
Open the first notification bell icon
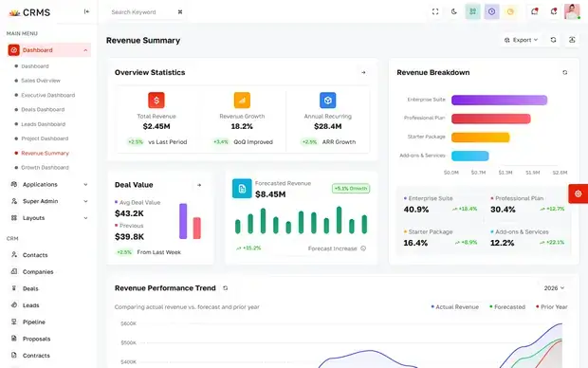pyautogui.click(x=534, y=11)
